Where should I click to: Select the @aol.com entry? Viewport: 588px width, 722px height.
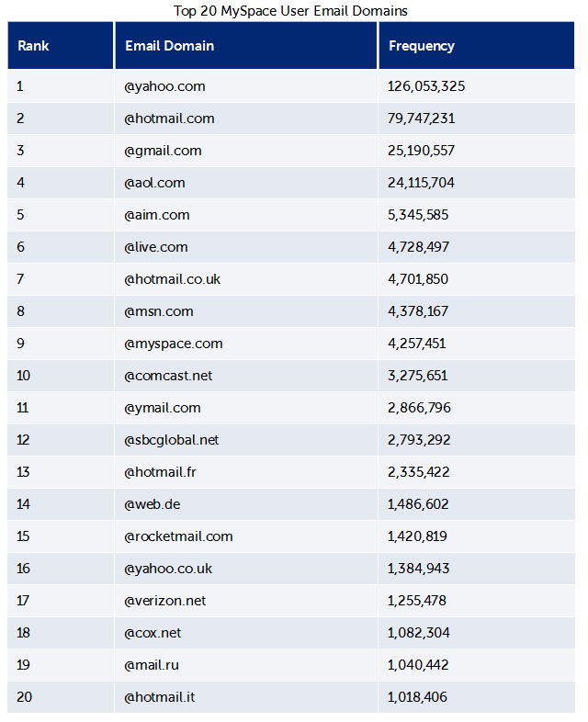(x=155, y=183)
